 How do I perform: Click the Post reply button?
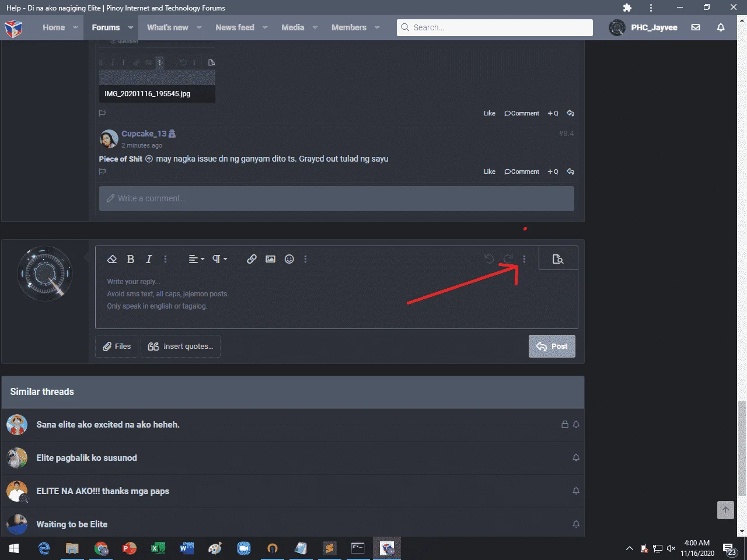[552, 346]
